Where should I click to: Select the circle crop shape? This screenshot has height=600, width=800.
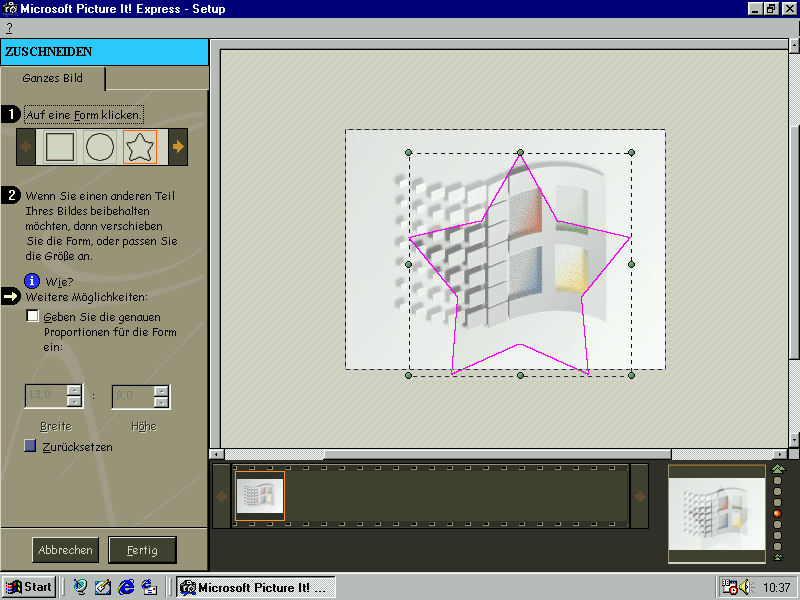pos(99,147)
